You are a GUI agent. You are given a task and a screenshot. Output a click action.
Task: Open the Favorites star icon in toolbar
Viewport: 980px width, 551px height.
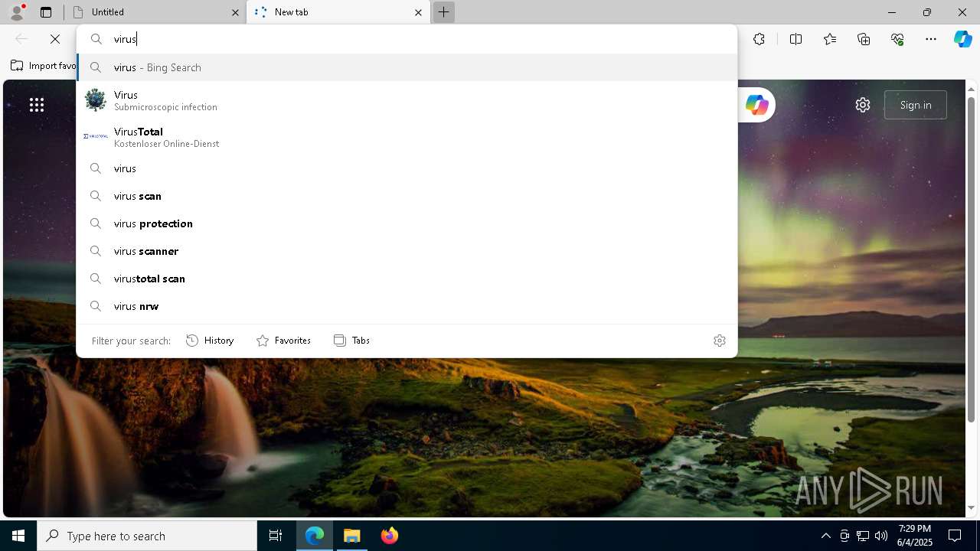tap(830, 39)
